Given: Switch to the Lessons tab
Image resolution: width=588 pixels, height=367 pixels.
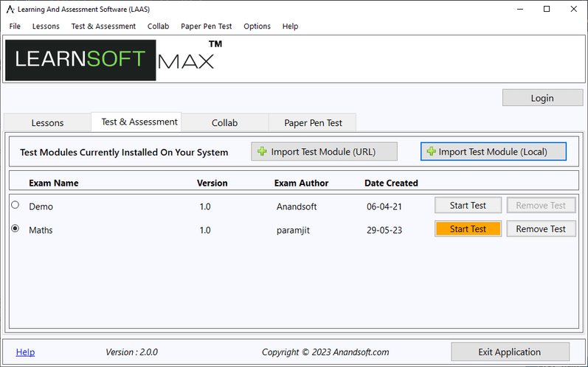Looking at the screenshot, I should [47, 123].
